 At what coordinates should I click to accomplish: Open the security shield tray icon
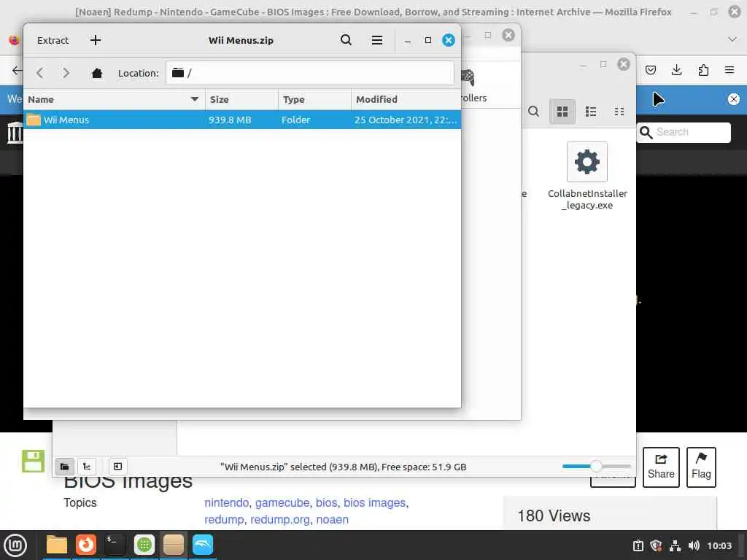(657, 545)
